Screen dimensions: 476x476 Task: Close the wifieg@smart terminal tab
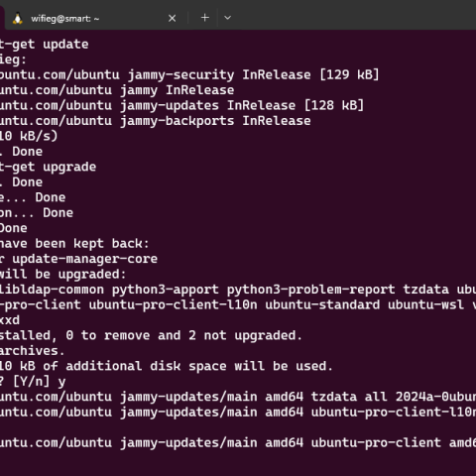click(x=172, y=18)
